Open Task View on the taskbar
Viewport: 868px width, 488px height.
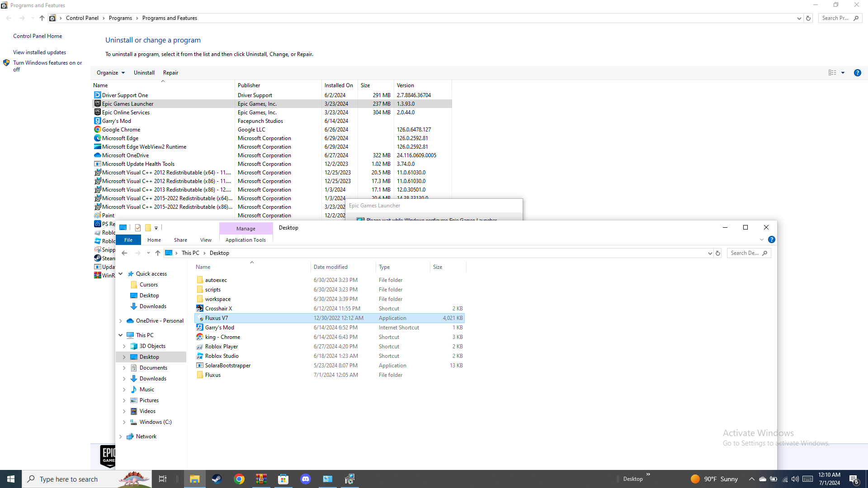click(x=163, y=479)
